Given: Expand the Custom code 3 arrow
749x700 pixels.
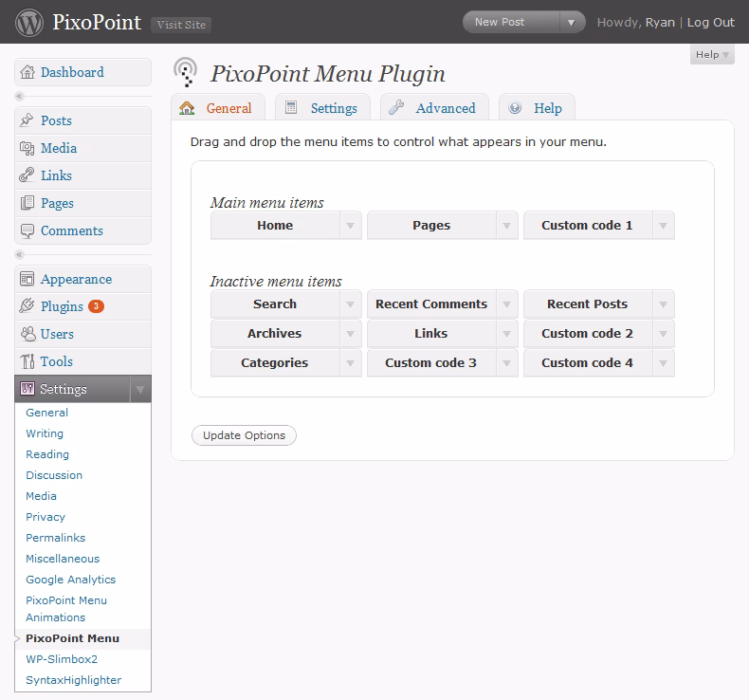Looking at the screenshot, I should (507, 363).
